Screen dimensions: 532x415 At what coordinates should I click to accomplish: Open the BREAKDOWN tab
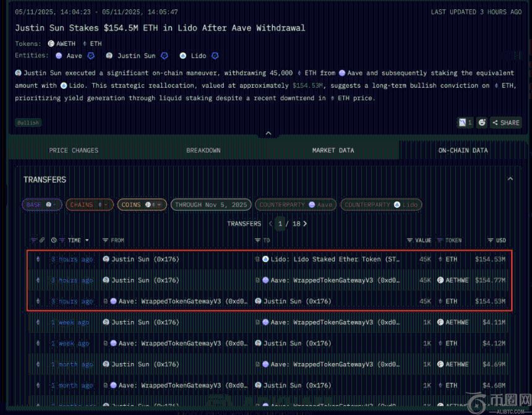click(x=204, y=150)
